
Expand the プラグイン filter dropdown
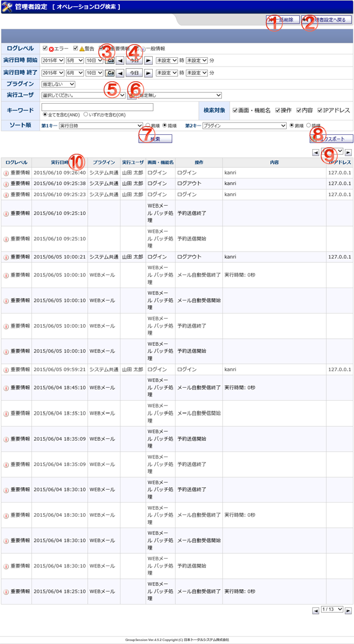tap(58, 84)
